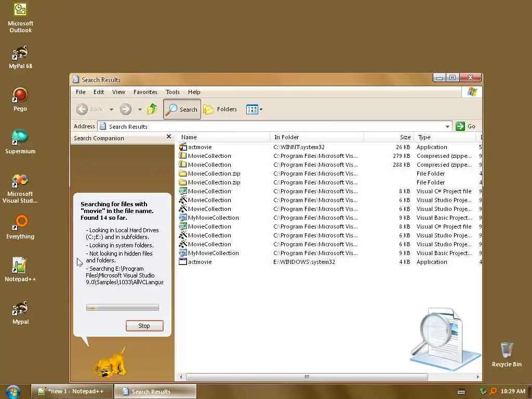Show the Folders pane
The height and width of the screenshot is (399, 532).
click(220, 109)
